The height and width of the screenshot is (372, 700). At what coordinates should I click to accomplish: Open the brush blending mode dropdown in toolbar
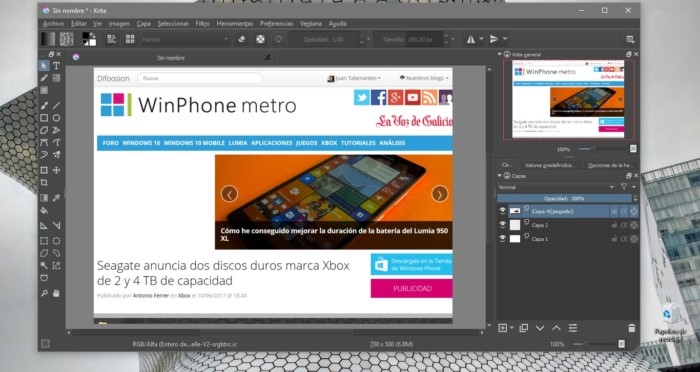pos(185,39)
